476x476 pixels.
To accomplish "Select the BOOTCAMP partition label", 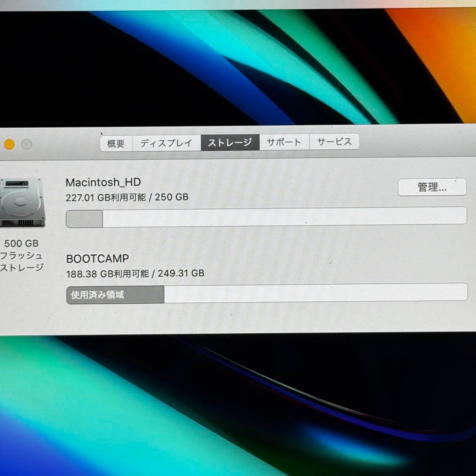I will (97, 258).
